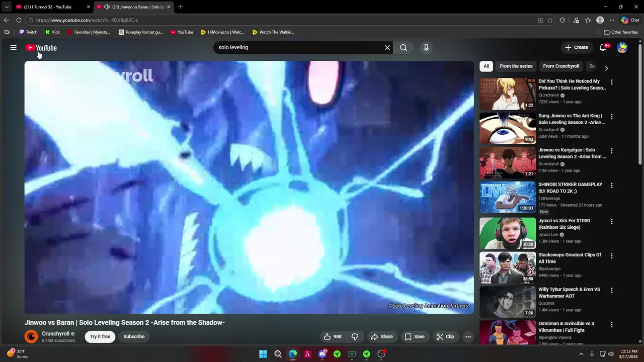Open Kick bookmark
Screen dimensions: 644x362
point(52,32)
